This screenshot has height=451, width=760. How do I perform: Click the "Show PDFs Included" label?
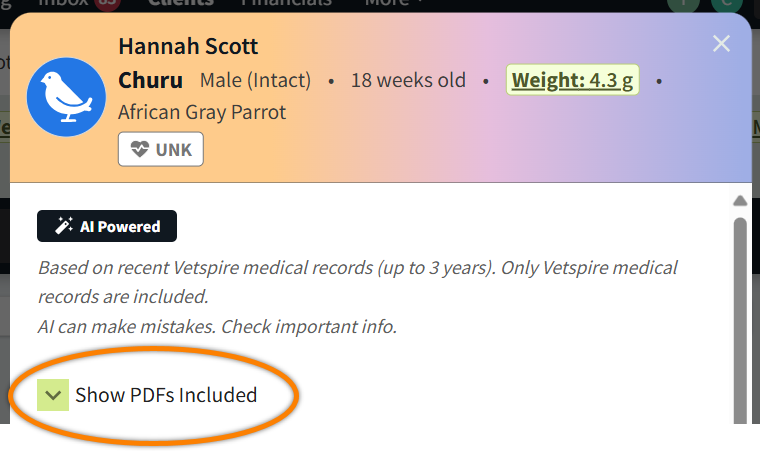tap(166, 395)
